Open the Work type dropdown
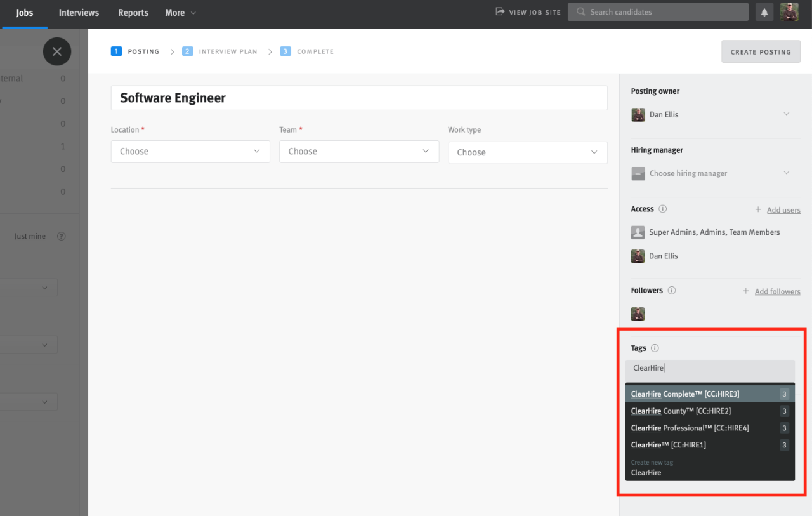 tap(528, 152)
